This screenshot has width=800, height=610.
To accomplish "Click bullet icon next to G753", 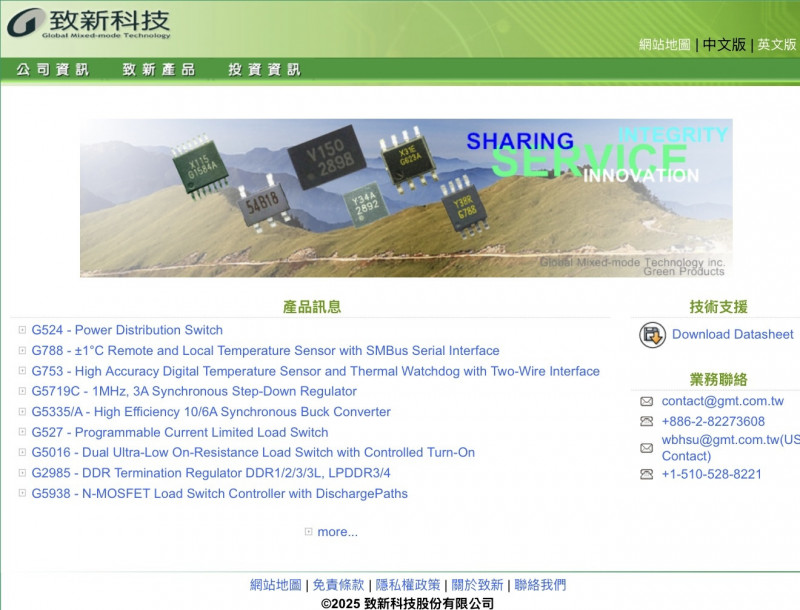I will coord(22,371).
